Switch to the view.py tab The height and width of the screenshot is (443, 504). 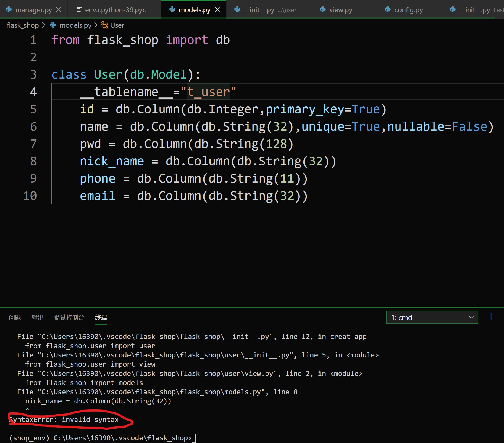pos(344,10)
